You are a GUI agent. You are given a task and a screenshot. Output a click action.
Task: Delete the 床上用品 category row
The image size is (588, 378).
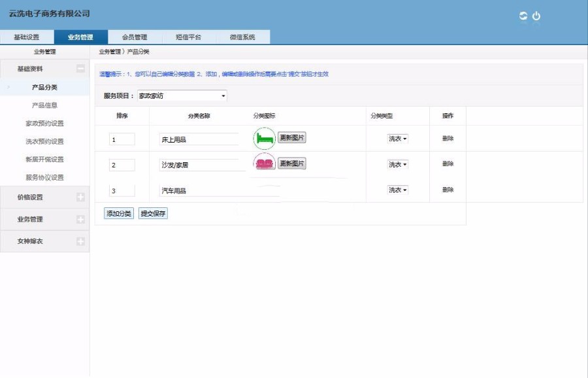tap(448, 138)
